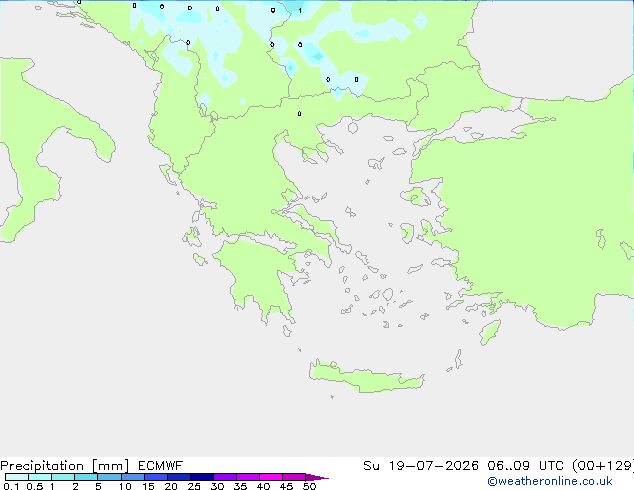Choose the 10 to 15 mm blue swatch

[132, 477]
